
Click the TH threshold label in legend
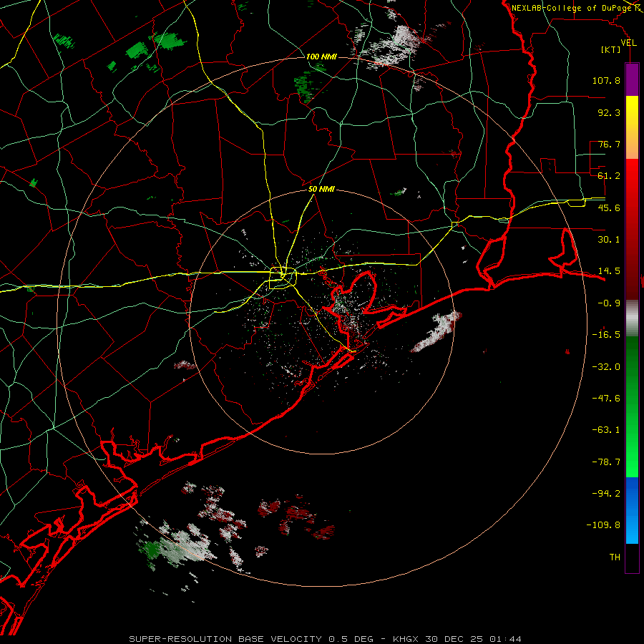click(615, 557)
